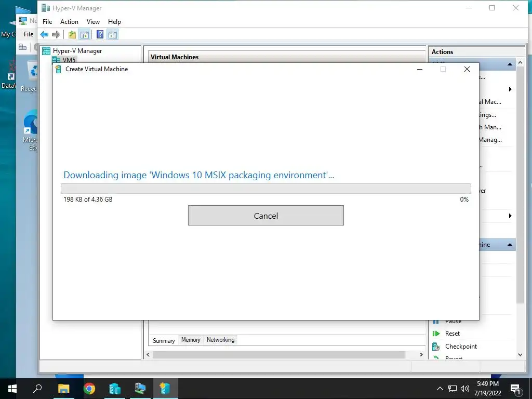Toggle the Show/Hide Console Tree icon

(x=84, y=34)
